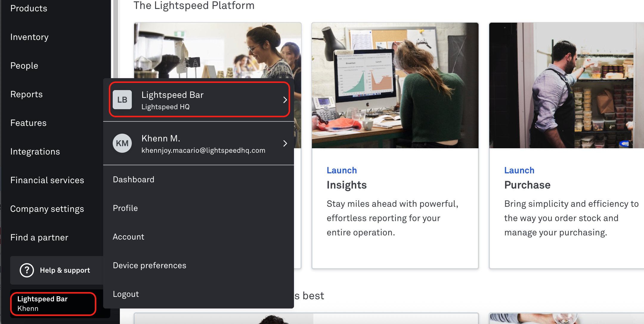
Task: Click the Help & support question mark icon
Action: point(27,270)
